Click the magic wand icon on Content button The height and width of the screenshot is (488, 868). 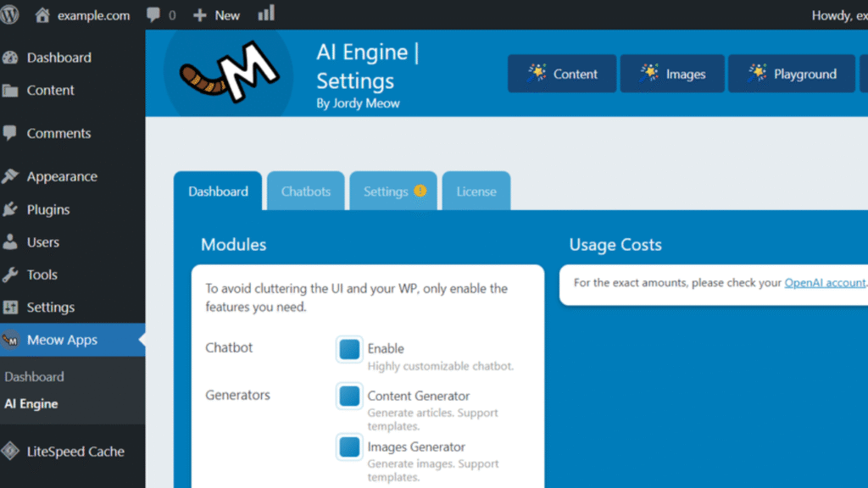point(537,73)
